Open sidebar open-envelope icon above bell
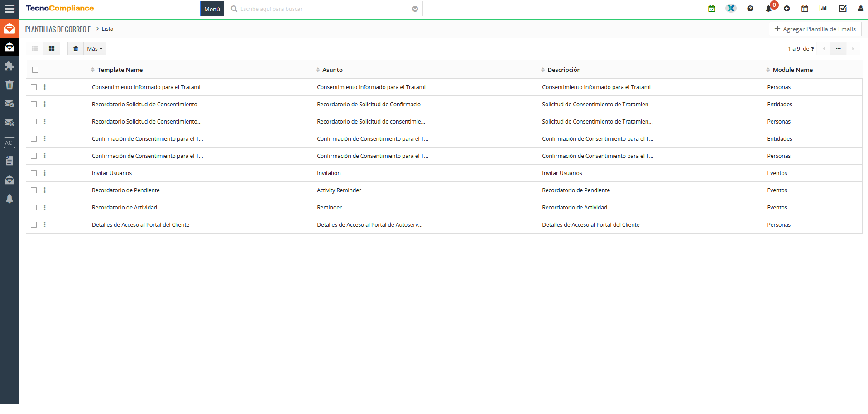This screenshot has width=868, height=414. (x=10, y=180)
